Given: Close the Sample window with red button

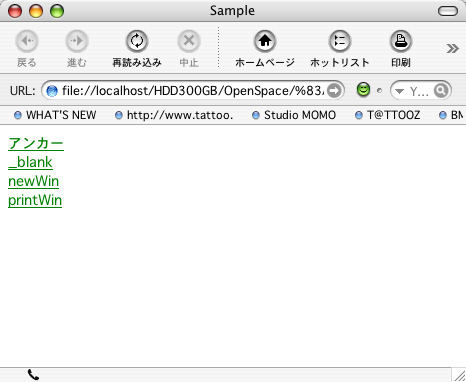Looking at the screenshot, I should coord(15,11).
